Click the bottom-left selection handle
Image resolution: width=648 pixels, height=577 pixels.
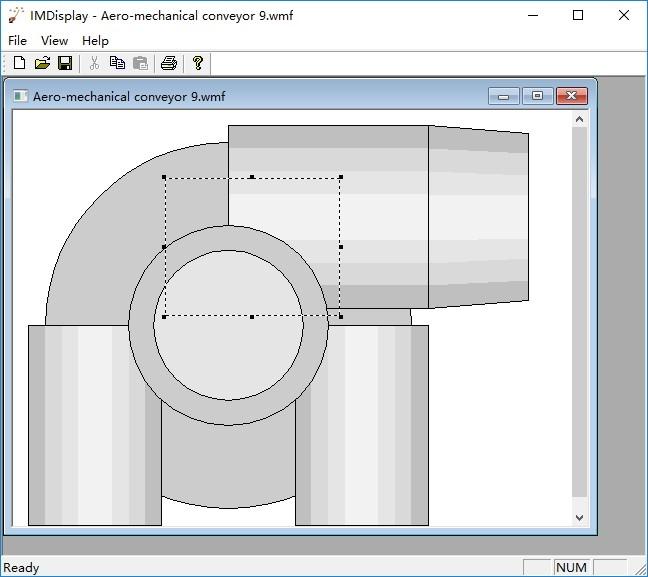click(164, 317)
